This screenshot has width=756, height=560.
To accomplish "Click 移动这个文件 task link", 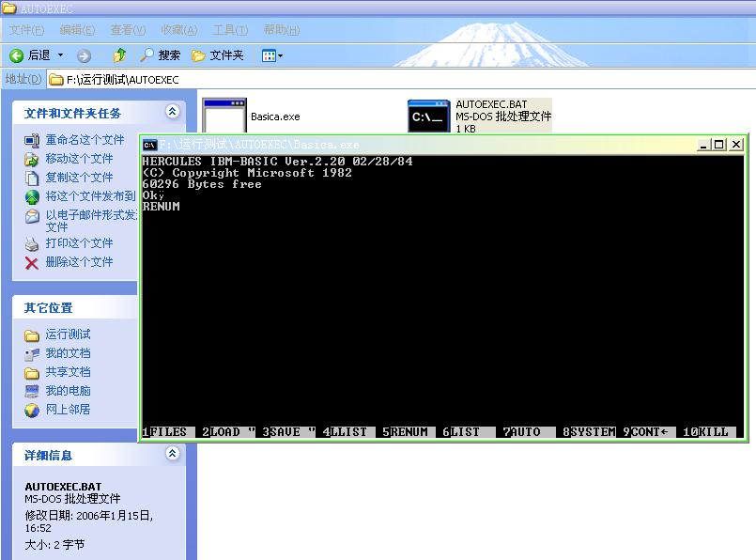I will pos(79,159).
